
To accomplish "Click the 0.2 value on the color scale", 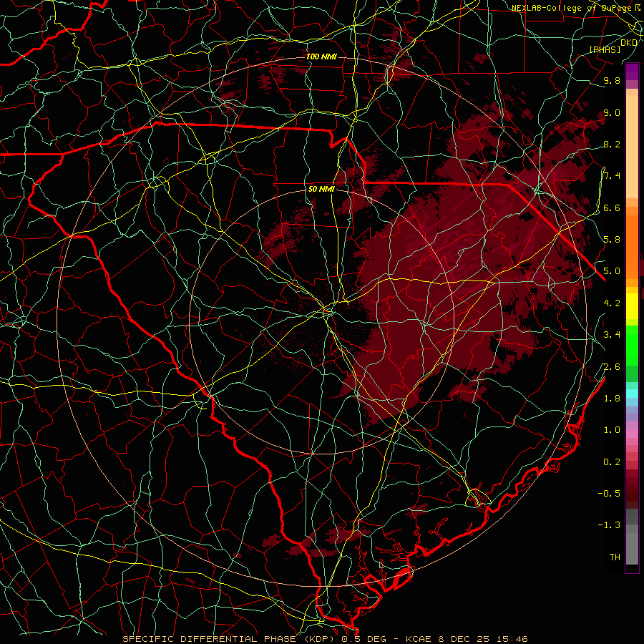I will pos(612,462).
